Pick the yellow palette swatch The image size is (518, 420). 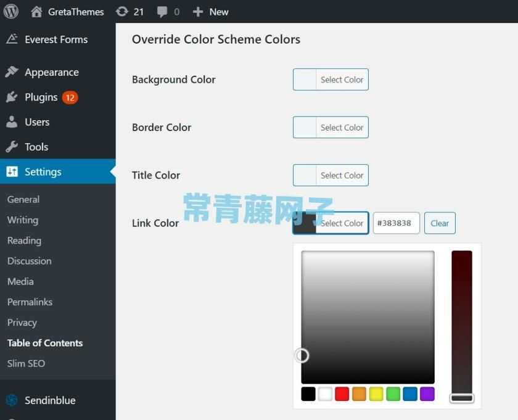click(x=376, y=394)
